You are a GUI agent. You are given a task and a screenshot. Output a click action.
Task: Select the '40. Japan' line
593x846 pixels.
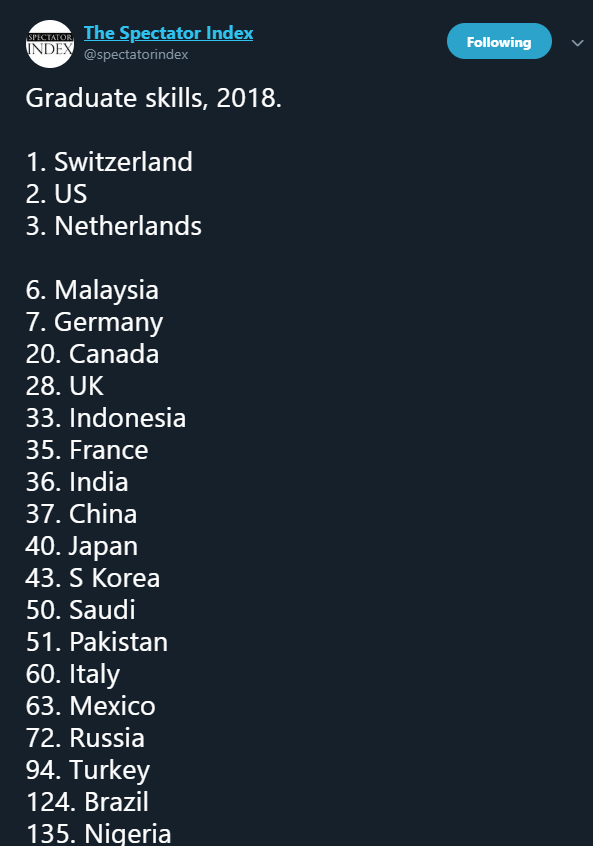click(x=81, y=547)
